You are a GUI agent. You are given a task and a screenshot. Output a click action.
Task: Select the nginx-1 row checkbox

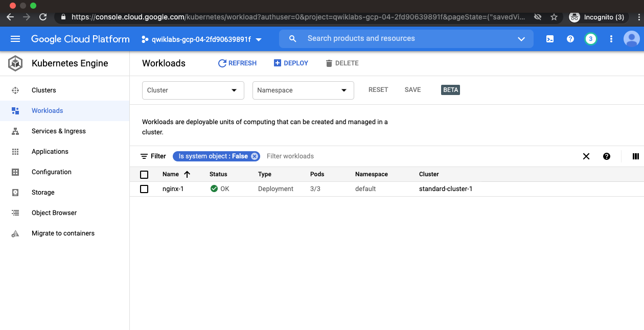click(x=144, y=189)
